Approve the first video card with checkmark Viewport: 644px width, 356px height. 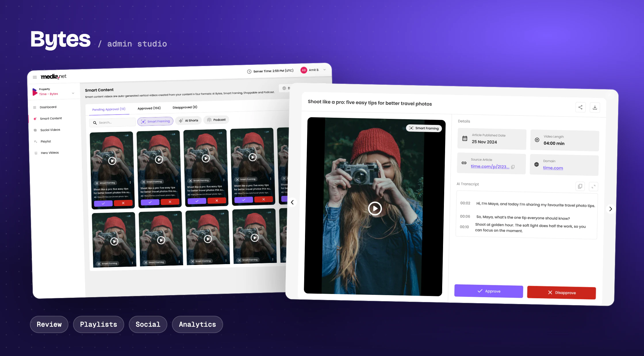coord(103,203)
